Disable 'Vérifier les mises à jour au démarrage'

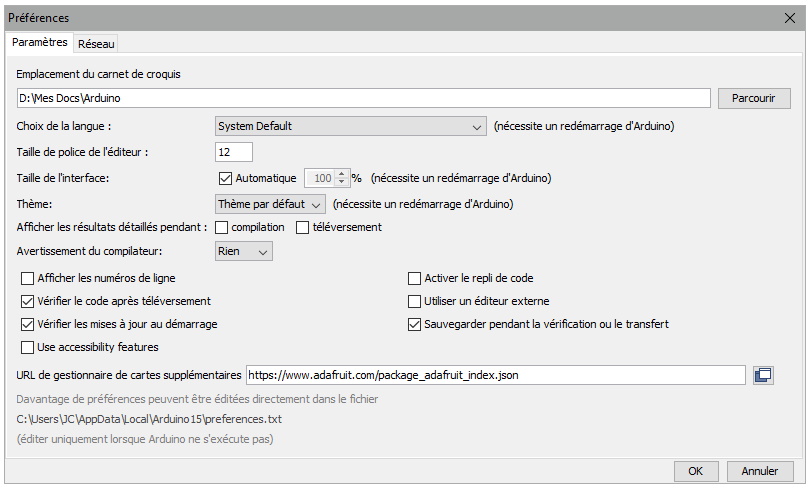pos(27,324)
